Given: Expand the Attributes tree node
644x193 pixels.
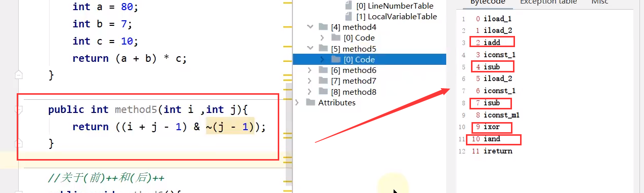Looking at the screenshot, I should pyautogui.click(x=297, y=102).
